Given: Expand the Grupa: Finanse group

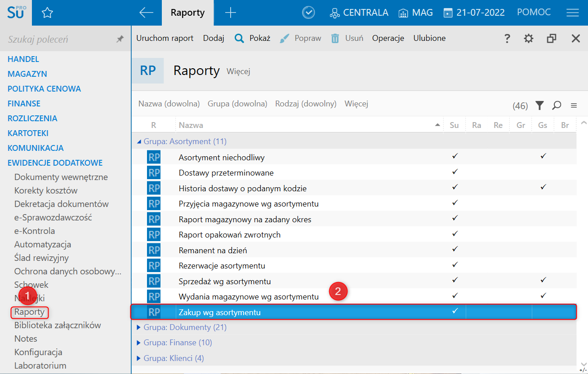Looking at the screenshot, I should click(x=139, y=343).
